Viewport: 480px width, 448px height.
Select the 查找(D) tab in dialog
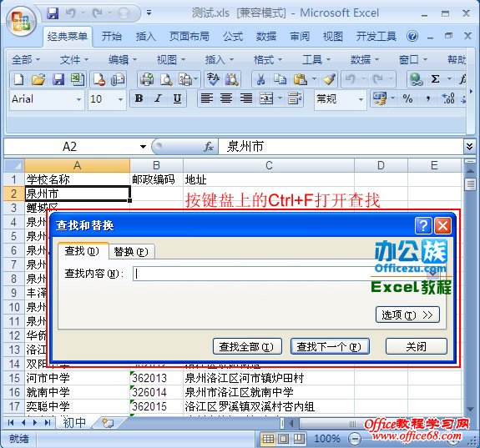pos(83,251)
